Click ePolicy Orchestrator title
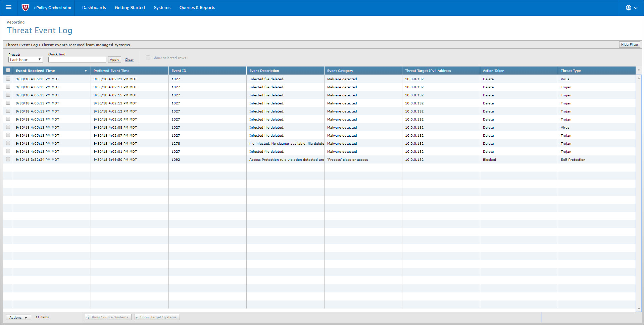 tap(53, 8)
